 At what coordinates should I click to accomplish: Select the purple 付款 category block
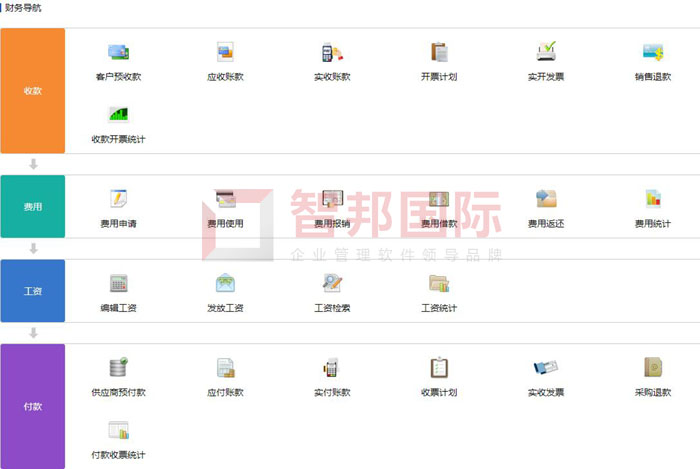click(33, 406)
